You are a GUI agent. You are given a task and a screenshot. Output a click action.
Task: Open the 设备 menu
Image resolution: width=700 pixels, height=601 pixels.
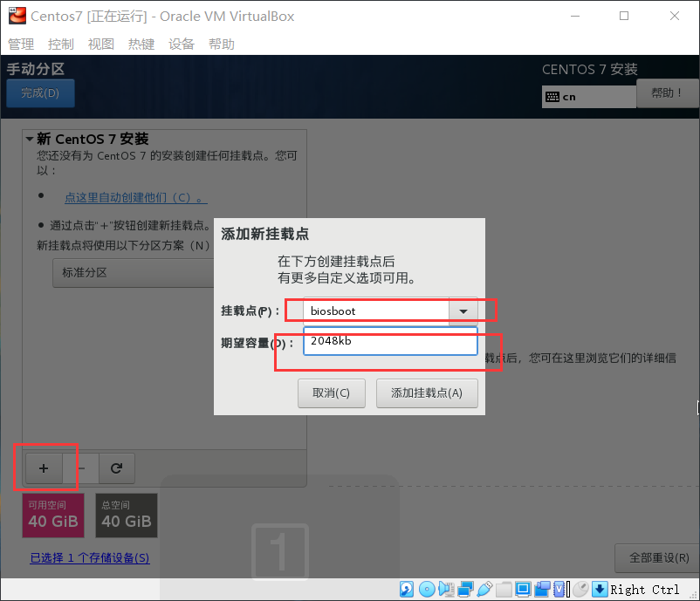[x=181, y=44]
